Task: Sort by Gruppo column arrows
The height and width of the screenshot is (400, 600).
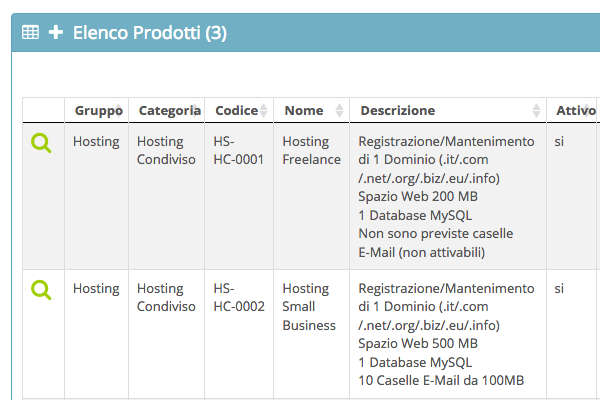Action: click(x=119, y=110)
